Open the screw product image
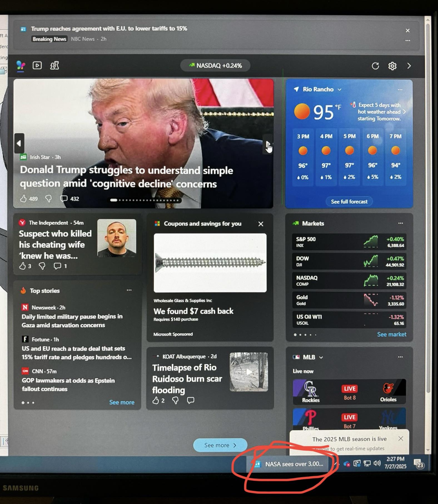This screenshot has height=504, width=438. coord(210,263)
